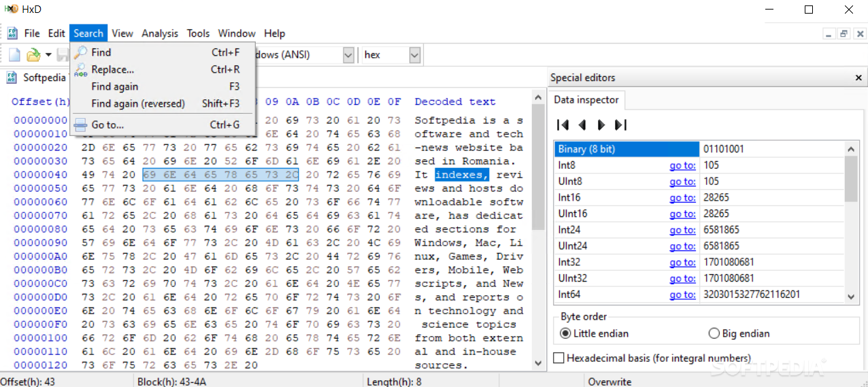Click the Save floppy disk icon
The width and height of the screenshot is (868, 387).
tap(63, 55)
